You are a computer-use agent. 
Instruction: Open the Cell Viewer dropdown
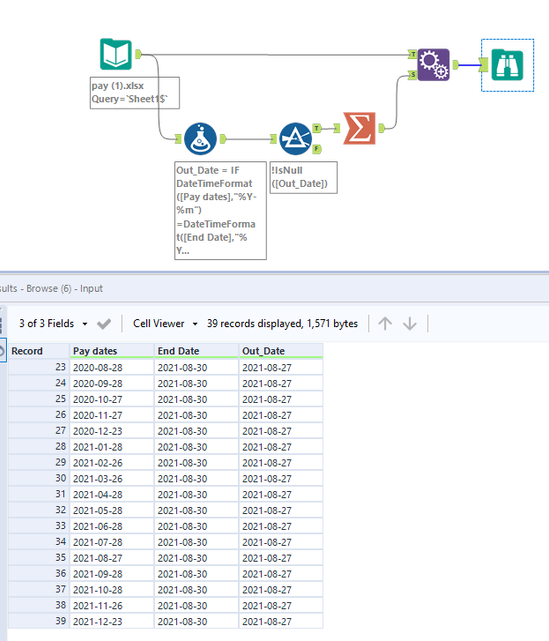(165, 324)
